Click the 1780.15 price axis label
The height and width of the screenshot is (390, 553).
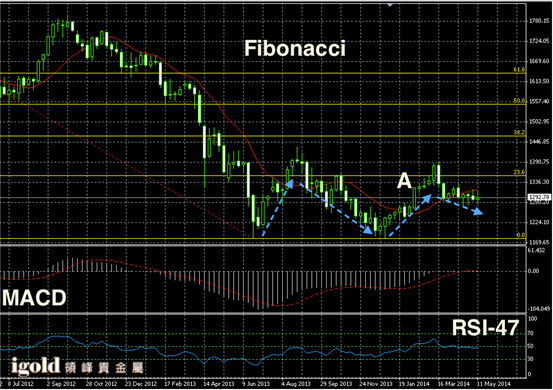(539, 21)
